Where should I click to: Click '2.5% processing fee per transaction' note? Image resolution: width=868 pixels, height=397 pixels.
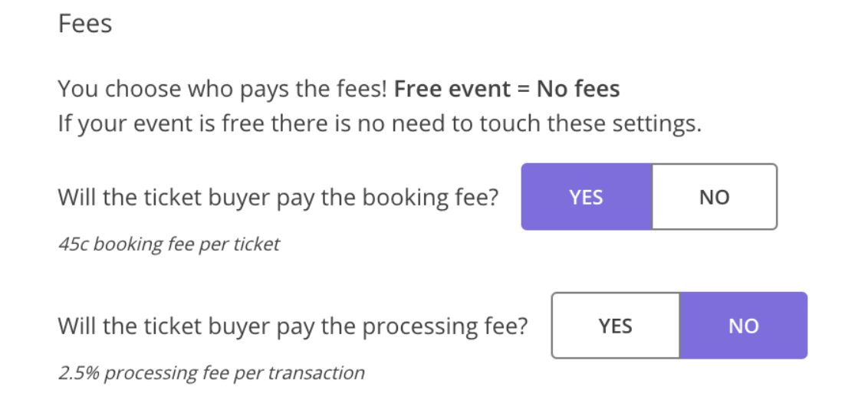click(x=211, y=373)
